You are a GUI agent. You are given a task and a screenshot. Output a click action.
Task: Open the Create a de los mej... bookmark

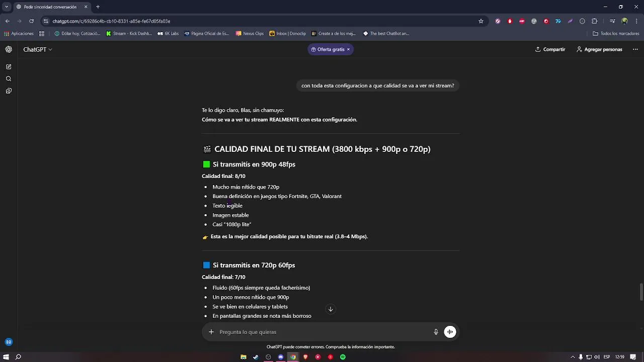tap(333, 34)
